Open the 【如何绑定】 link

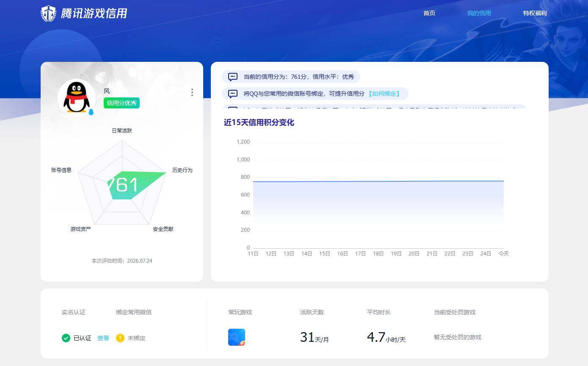pos(384,94)
